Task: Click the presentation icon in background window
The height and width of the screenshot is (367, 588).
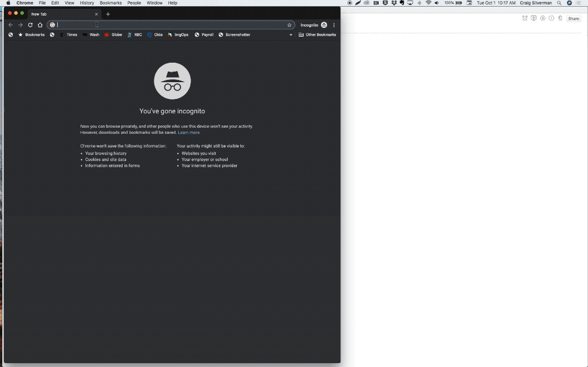Action: (x=534, y=18)
